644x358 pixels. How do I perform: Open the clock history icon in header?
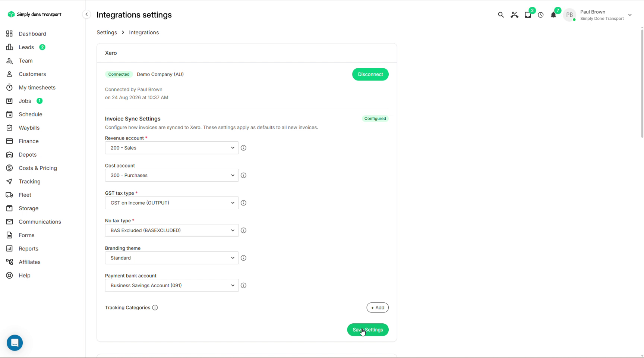point(541,15)
